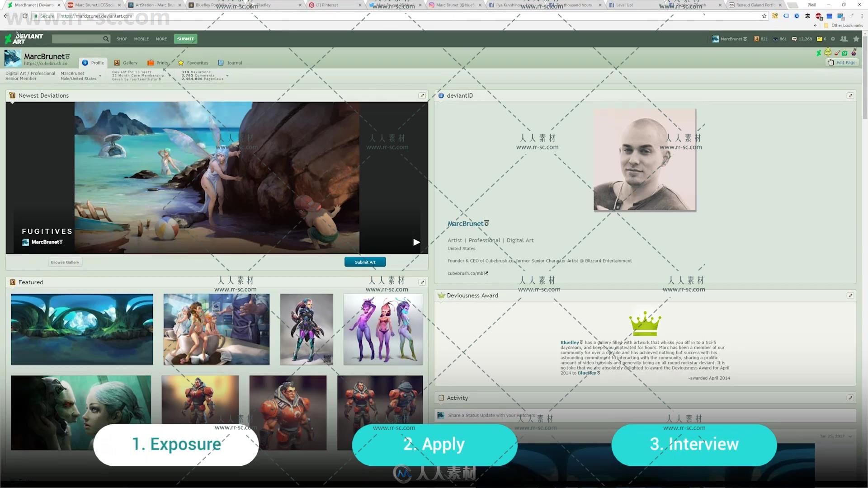Open the MOBILE link in header

142,39
